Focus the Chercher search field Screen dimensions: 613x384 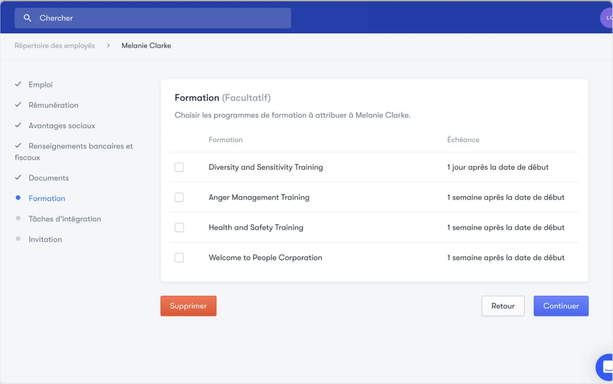coord(153,18)
